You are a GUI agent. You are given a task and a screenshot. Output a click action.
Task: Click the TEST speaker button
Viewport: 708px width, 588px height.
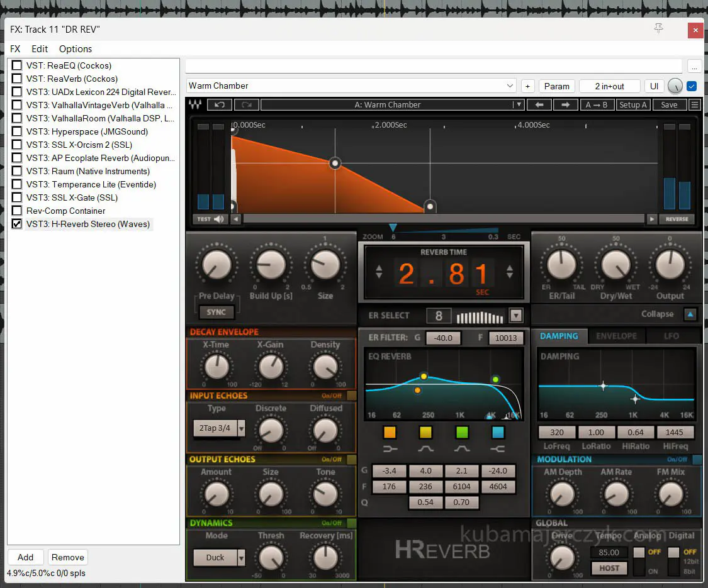tap(211, 219)
